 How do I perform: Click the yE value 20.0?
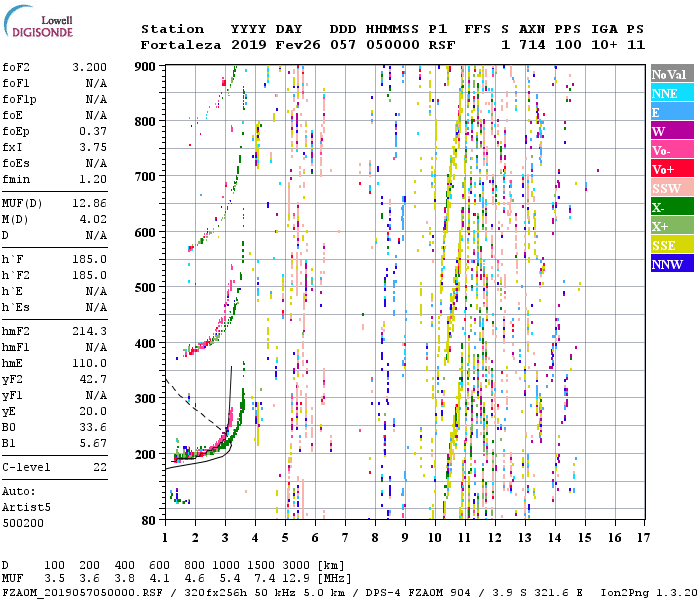[93, 412]
